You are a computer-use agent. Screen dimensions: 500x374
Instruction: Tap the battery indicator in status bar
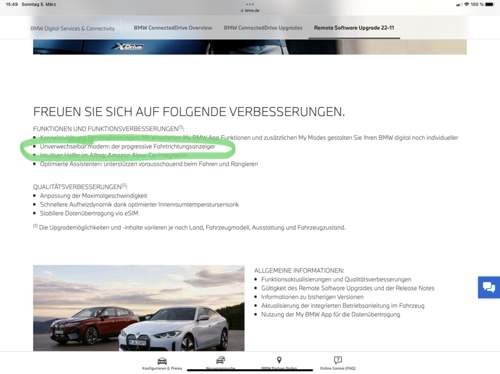(489, 4)
